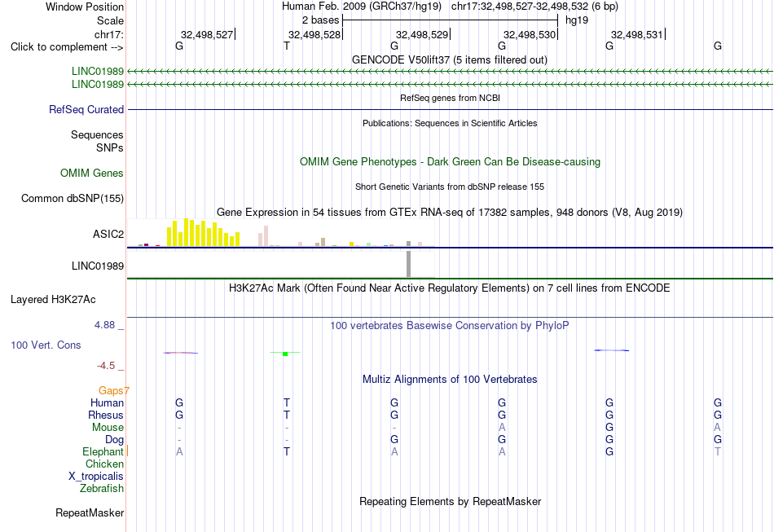Viewport: 774px width, 532px height.
Task: Click the RefSeq Curated blue gene line
Action: pos(451,109)
